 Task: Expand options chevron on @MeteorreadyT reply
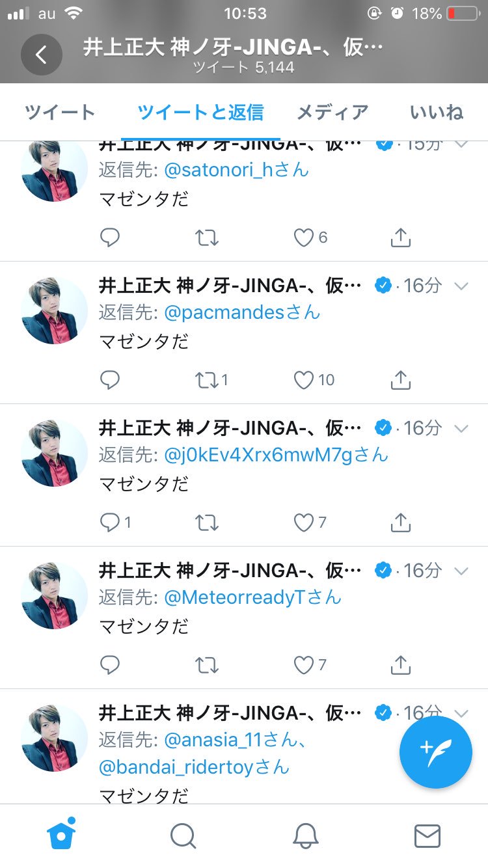[x=461, y=571]
